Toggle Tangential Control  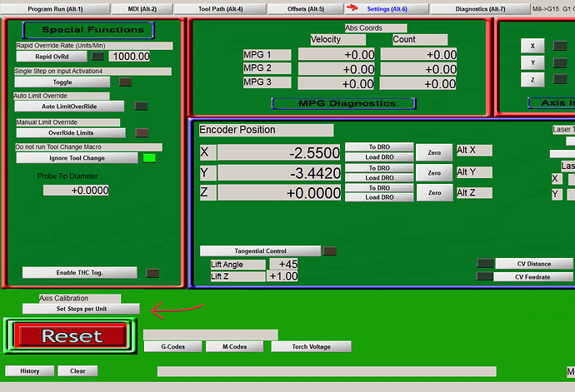[x=260, y=251]
